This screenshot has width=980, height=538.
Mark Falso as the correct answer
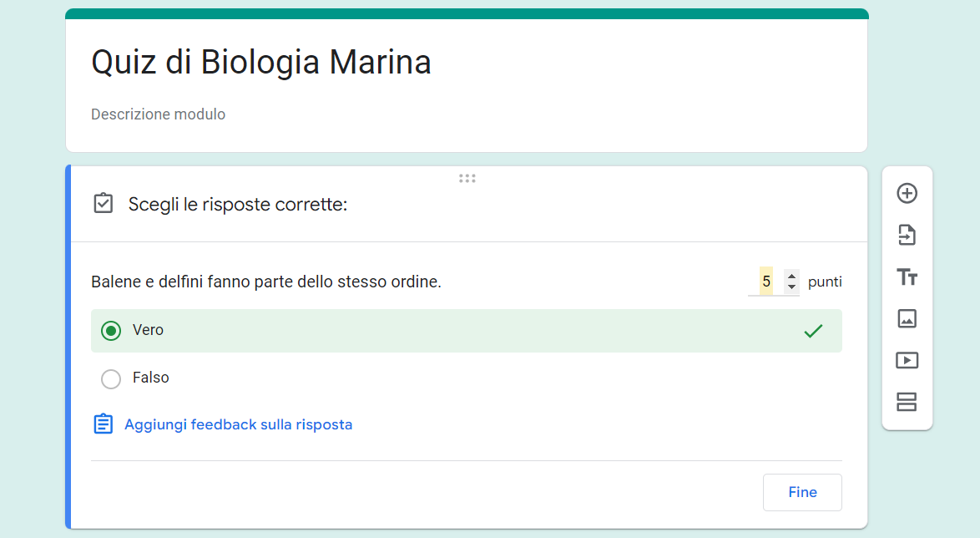click(x=111, y=379)
